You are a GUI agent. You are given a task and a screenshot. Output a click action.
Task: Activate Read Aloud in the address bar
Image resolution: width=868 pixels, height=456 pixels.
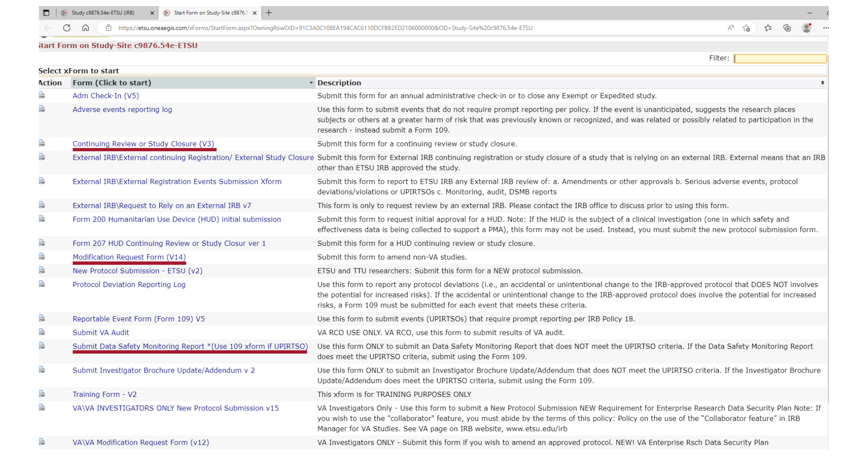pos(730,28)
